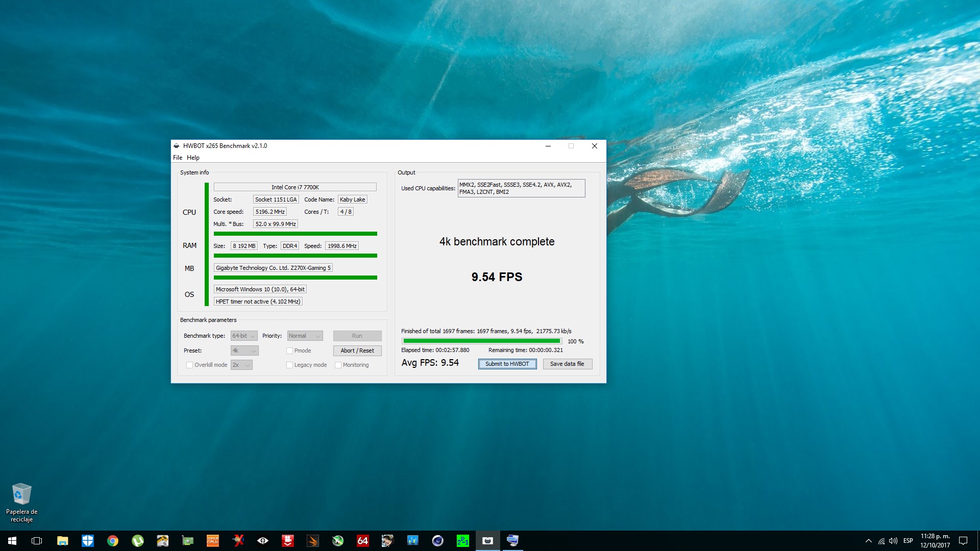Viewport: 980px width, 551px height.
Task: Submit the result to HWBOT
Action: coord(507,364)
